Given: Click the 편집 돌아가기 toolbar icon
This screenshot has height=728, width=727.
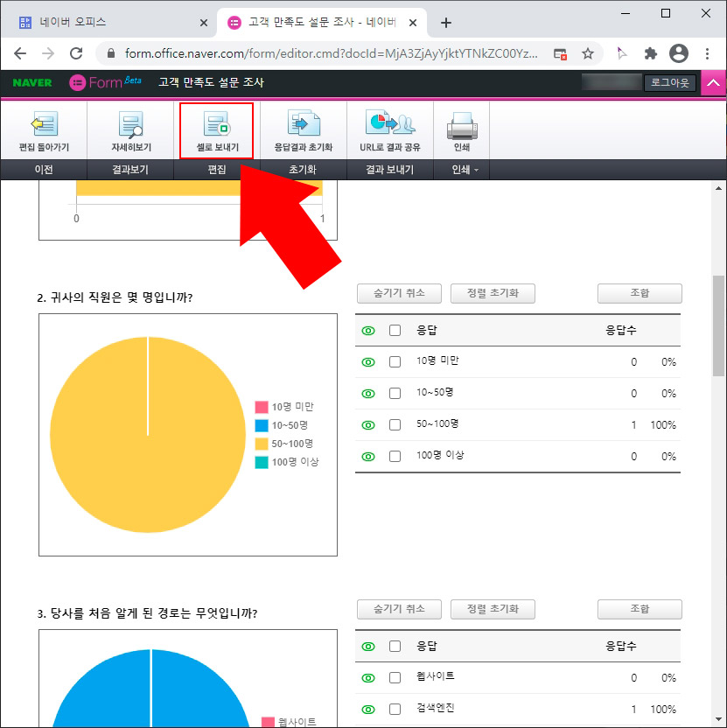Looking at the screenshot, I should click(x=44, y=129).
